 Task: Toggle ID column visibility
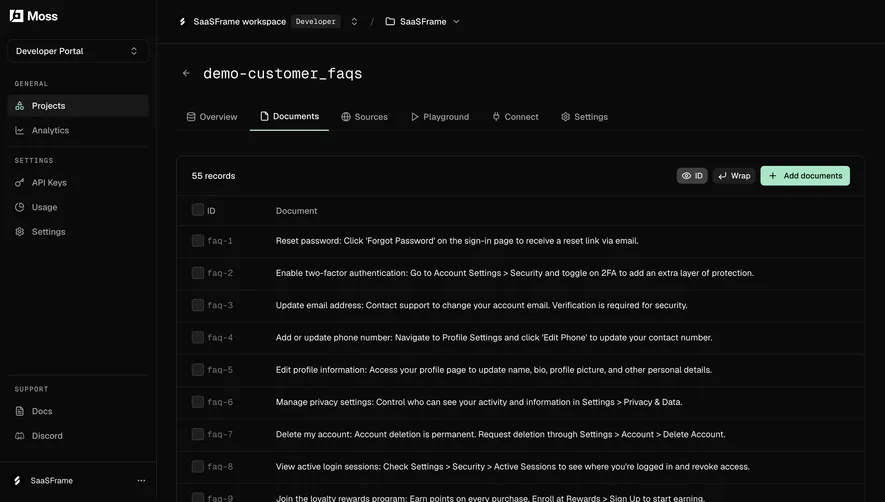coord(692,176)
